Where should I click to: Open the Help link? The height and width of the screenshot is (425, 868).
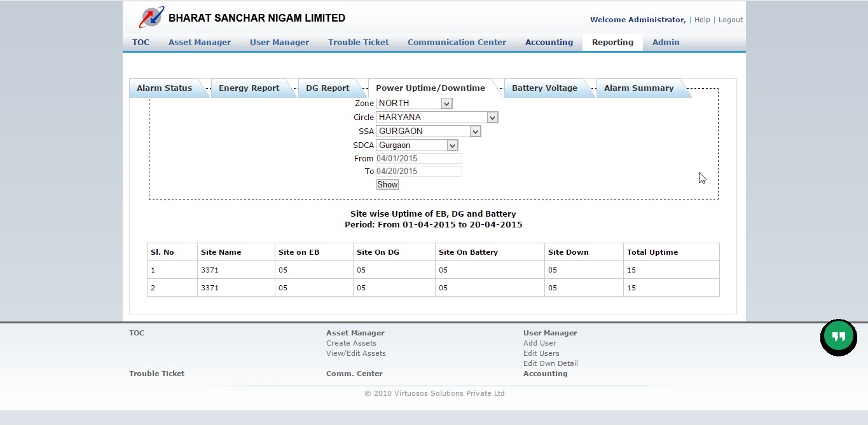[702, 20]
